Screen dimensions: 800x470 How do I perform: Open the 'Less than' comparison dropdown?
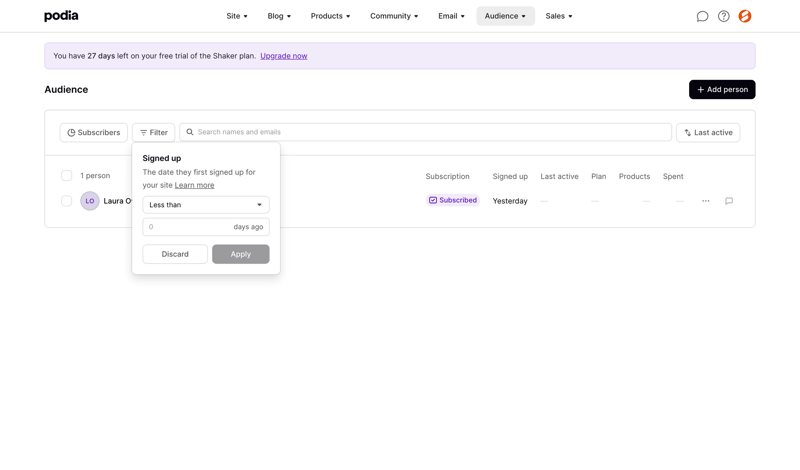[206, 205]
